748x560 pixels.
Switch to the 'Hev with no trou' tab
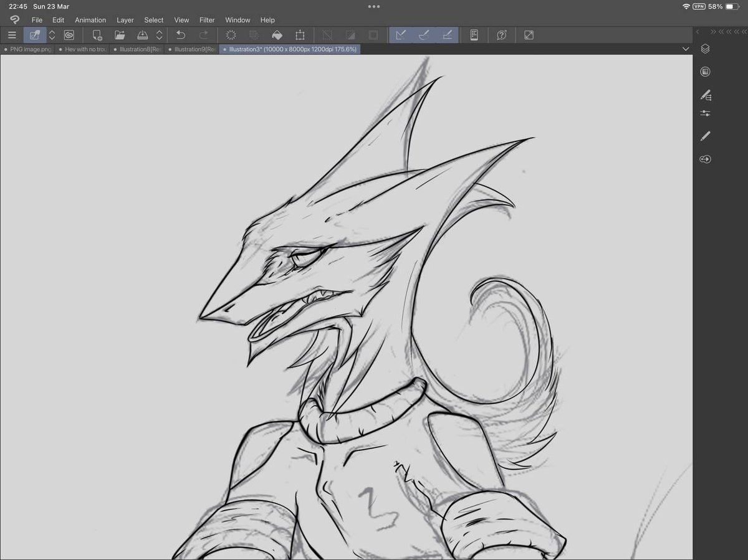82,49
